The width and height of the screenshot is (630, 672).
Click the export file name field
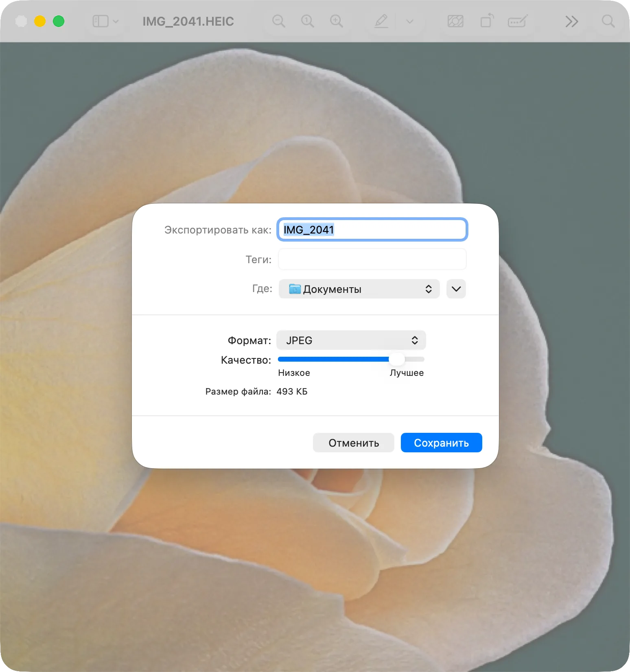point(372,230)
